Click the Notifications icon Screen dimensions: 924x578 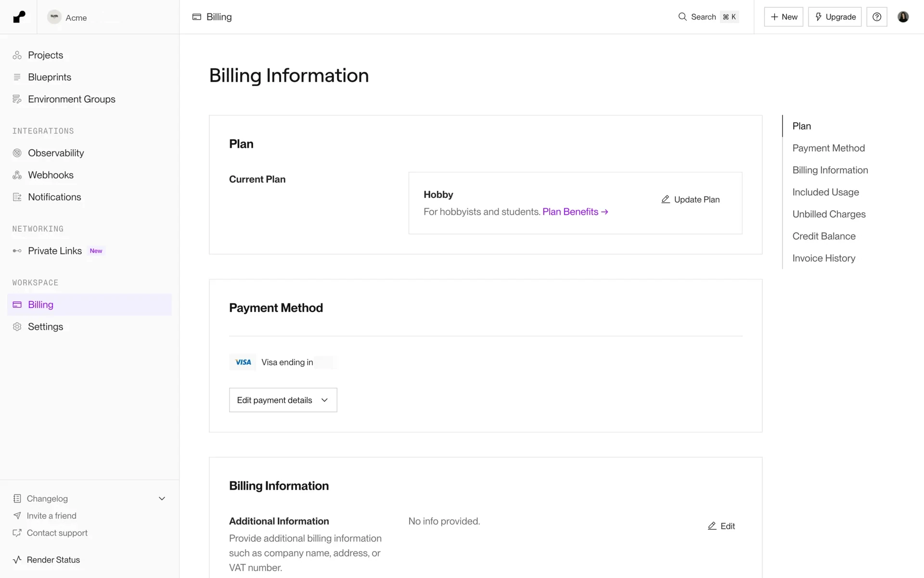click(x=17, y=197)
